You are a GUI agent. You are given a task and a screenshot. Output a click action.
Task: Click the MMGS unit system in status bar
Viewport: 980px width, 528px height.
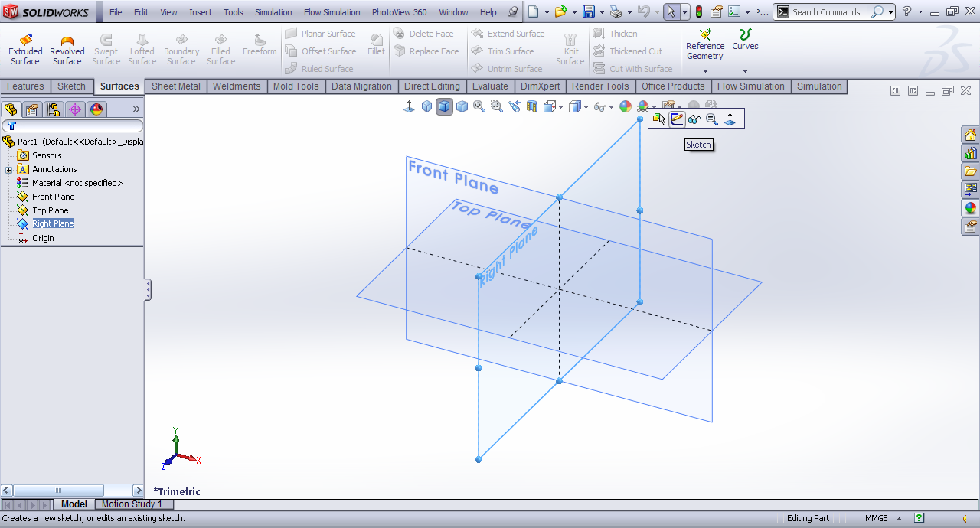(x=877, y=518)
